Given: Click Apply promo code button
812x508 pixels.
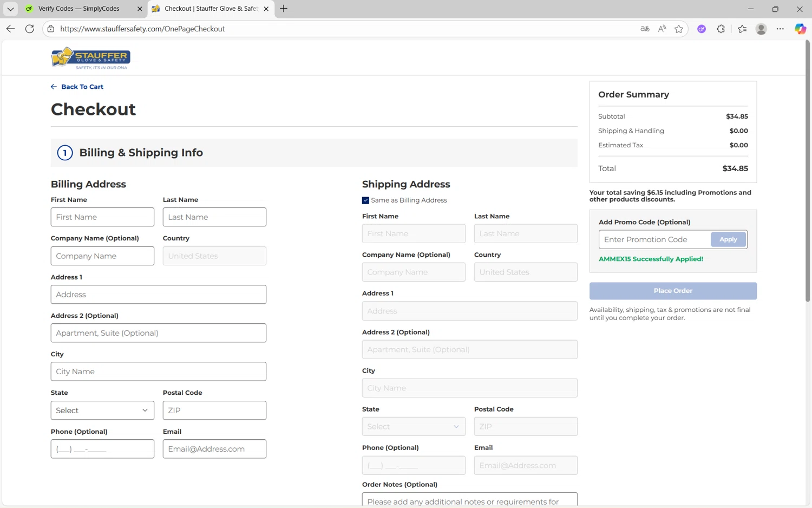Looking at the screenshot, I should pyautogui.click(x=728, y=239).
